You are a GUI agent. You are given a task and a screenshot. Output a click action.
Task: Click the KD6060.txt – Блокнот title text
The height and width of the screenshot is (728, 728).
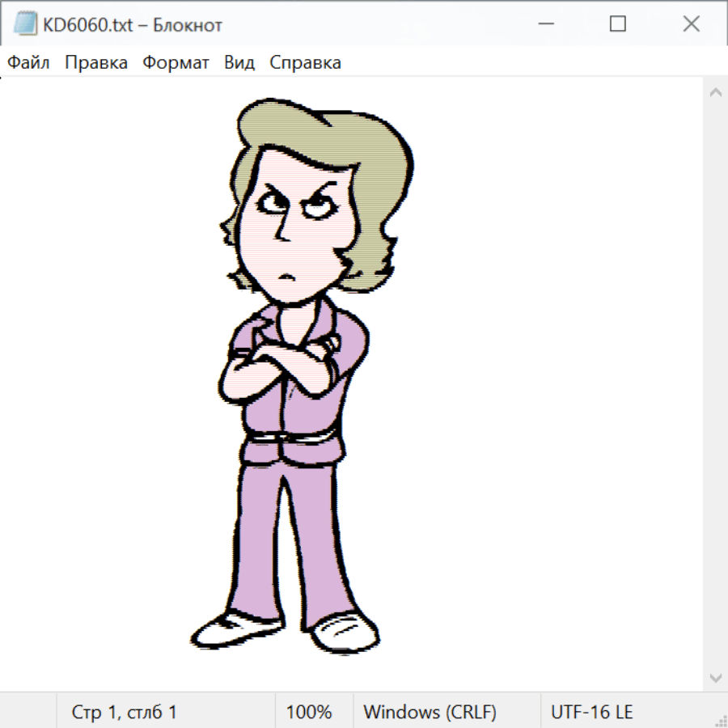[133, 25]
